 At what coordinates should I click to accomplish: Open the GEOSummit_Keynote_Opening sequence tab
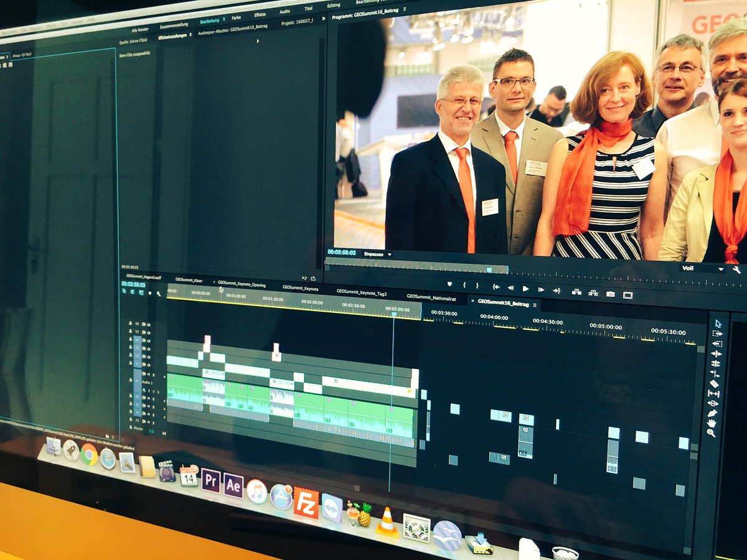242,284
